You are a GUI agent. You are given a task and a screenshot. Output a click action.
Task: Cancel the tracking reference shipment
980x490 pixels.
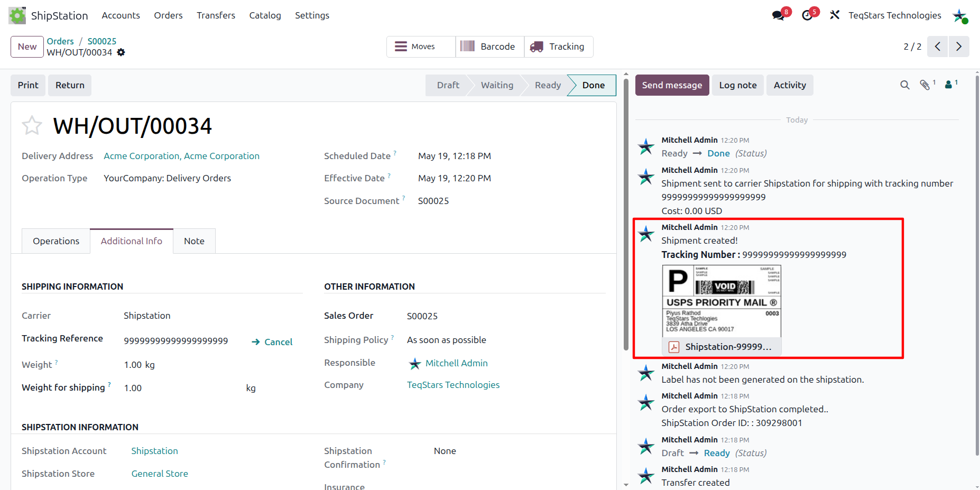point(272,342)
